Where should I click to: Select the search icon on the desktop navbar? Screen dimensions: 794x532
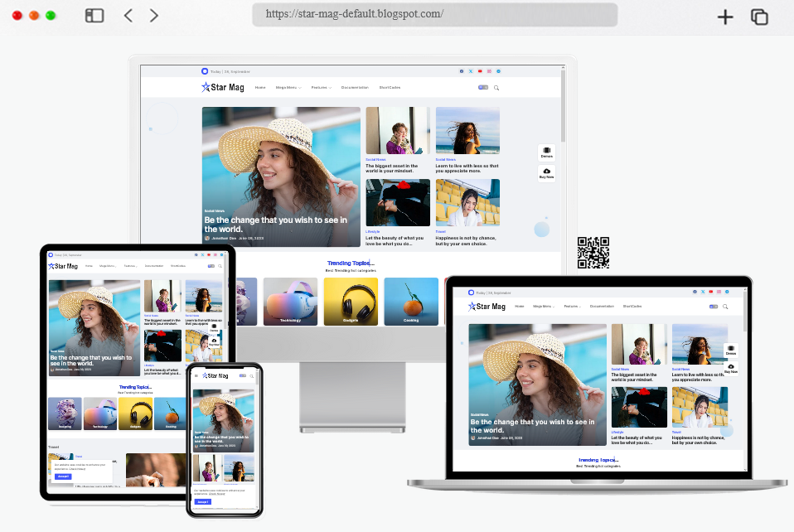pyautogui.click(x=496, y=88)
